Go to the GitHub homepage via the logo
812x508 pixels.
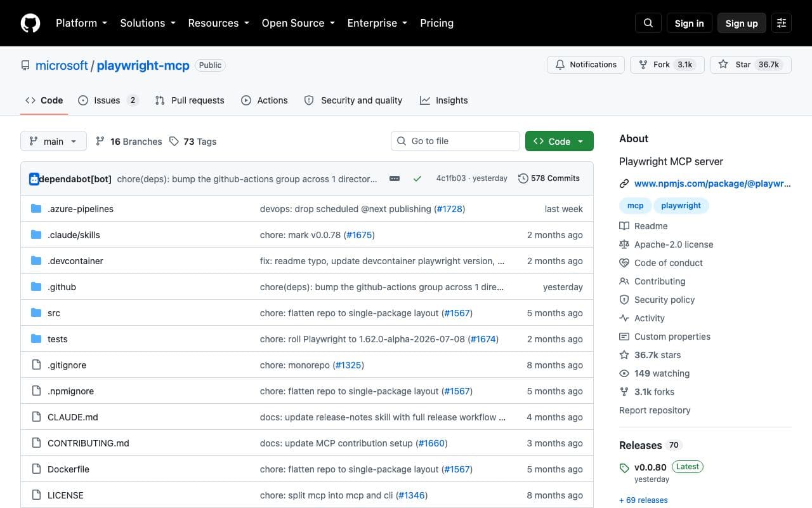pos(30,23)
